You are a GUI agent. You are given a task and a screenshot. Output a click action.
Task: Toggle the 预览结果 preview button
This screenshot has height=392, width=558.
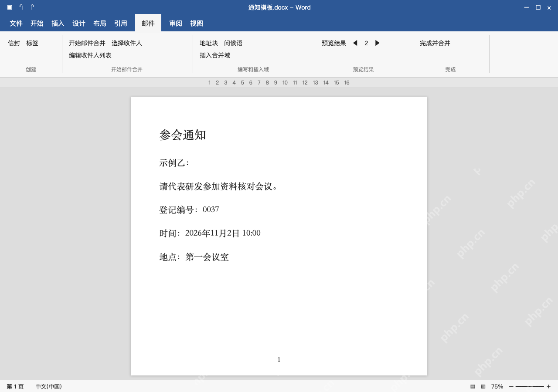pyautogui.click(x=334, y=43)
